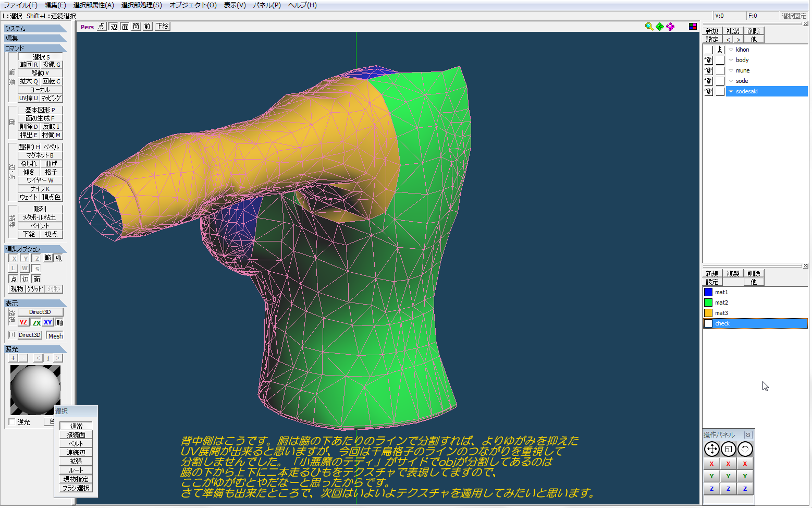Screen dimensions: 812x508
Task: Click the rotate icon in 操作パネル
Action: tap(745, 449)
